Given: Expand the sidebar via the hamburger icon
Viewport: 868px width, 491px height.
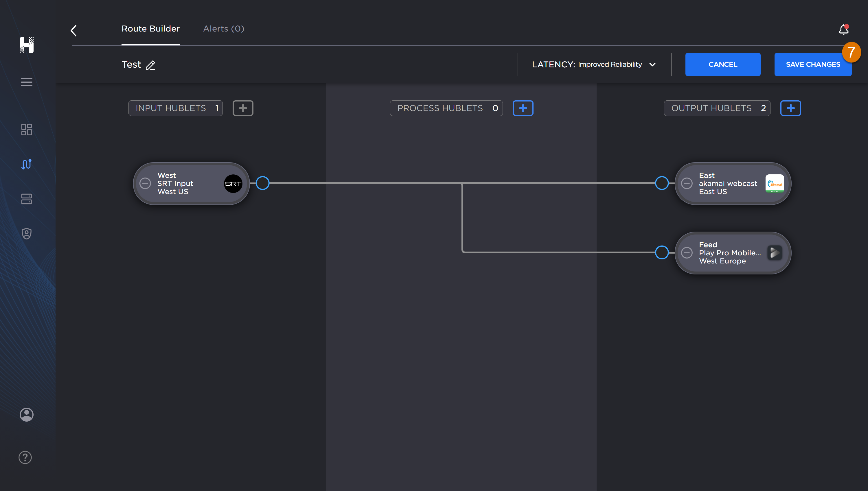Looking at the screenshot, I should (26, 82).
